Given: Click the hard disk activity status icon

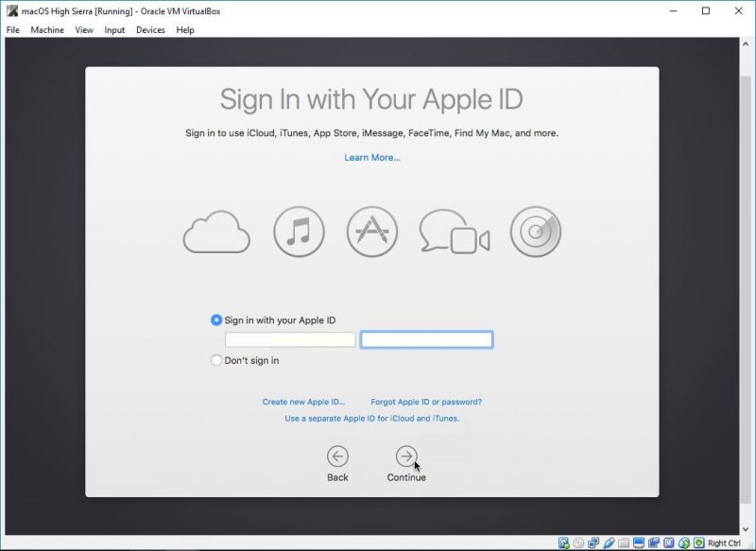Looking at the screenshot, I should pos(563,543).
